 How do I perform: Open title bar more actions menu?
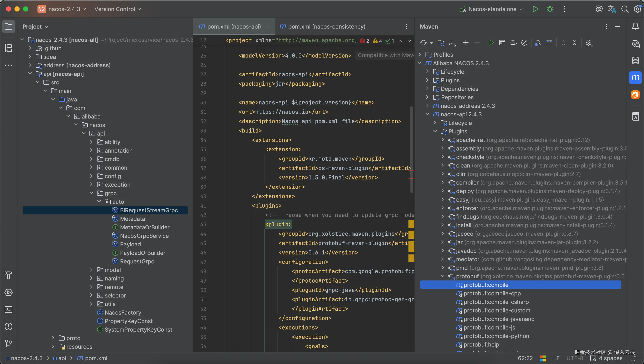[x=564, y=9]
